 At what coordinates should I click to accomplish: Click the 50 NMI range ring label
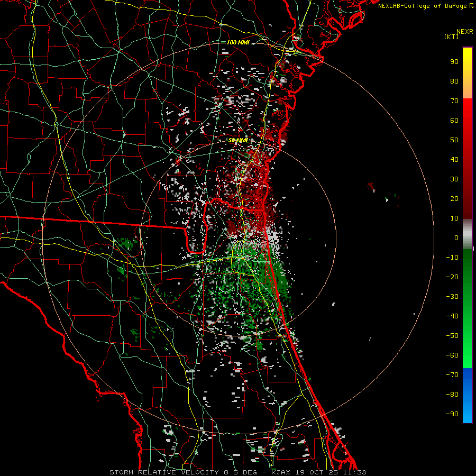point(238,141)
